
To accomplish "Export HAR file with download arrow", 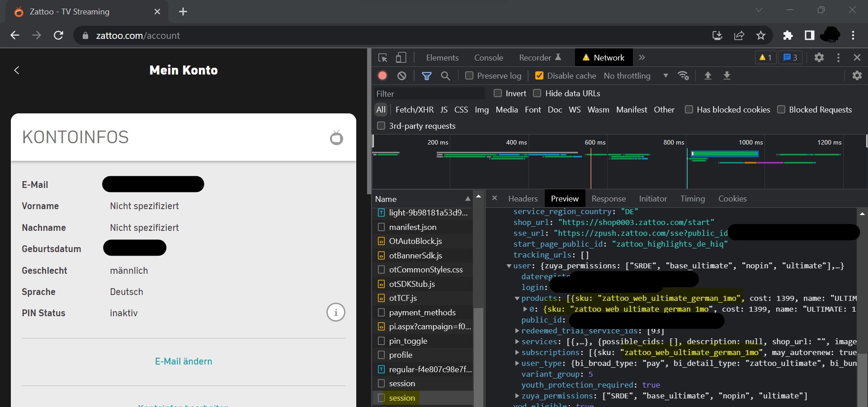I will (727, 75).
